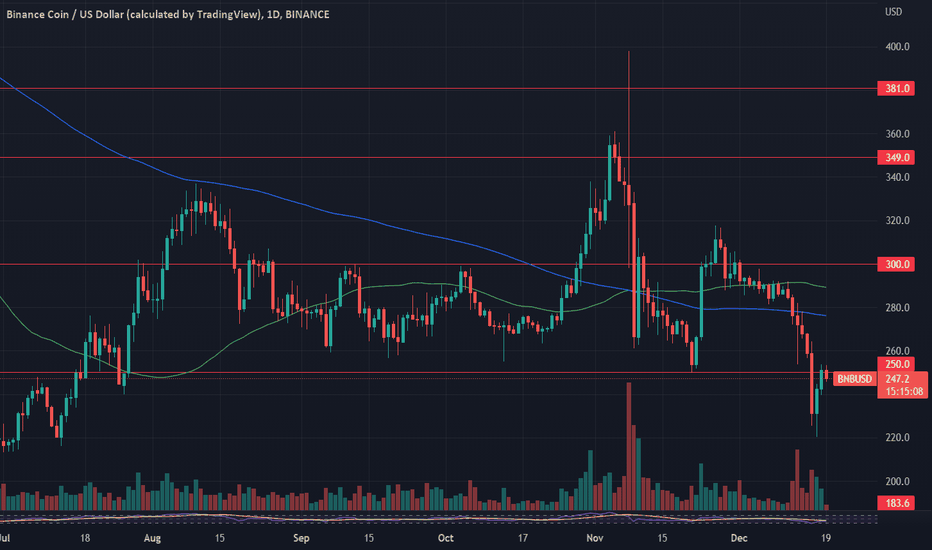Click the BNBUSD symbol tag
Image resolution: width=932 pixels, height=550 pixels.
click(x=854, y=379)
